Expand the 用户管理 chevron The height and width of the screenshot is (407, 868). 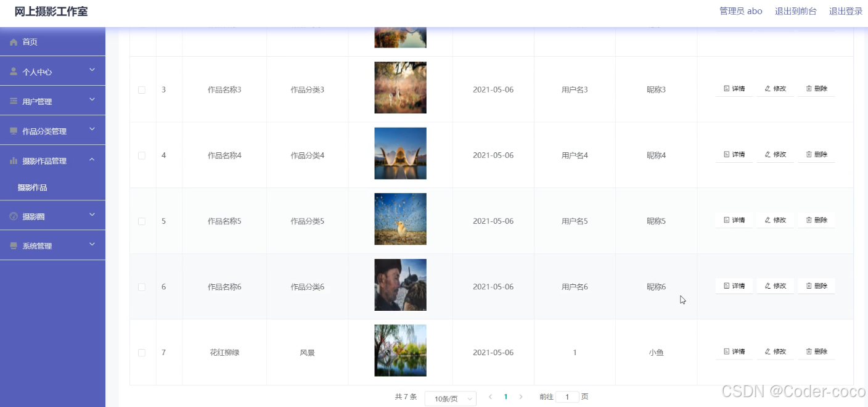(x=92, y=100)
